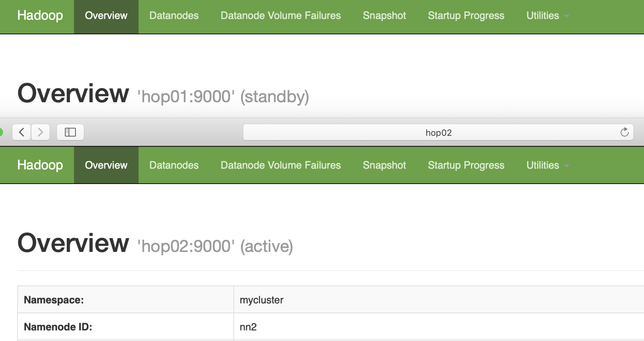View Startup Progress in hop02 navbar

466,165
